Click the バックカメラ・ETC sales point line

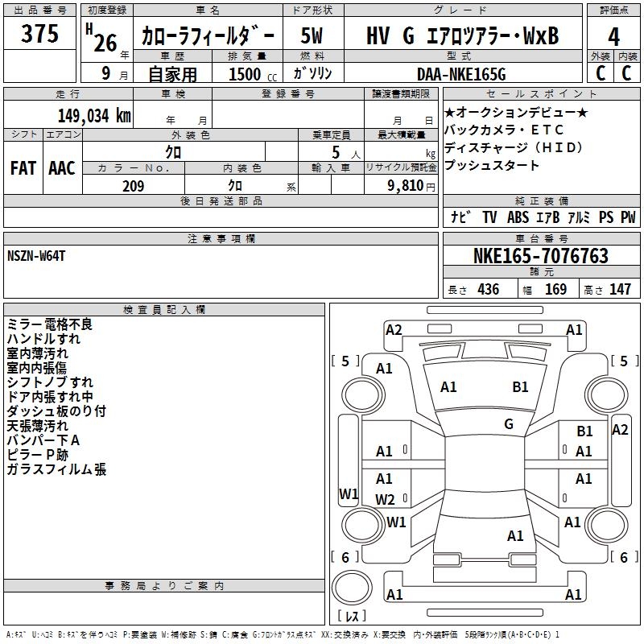(504, 130)
